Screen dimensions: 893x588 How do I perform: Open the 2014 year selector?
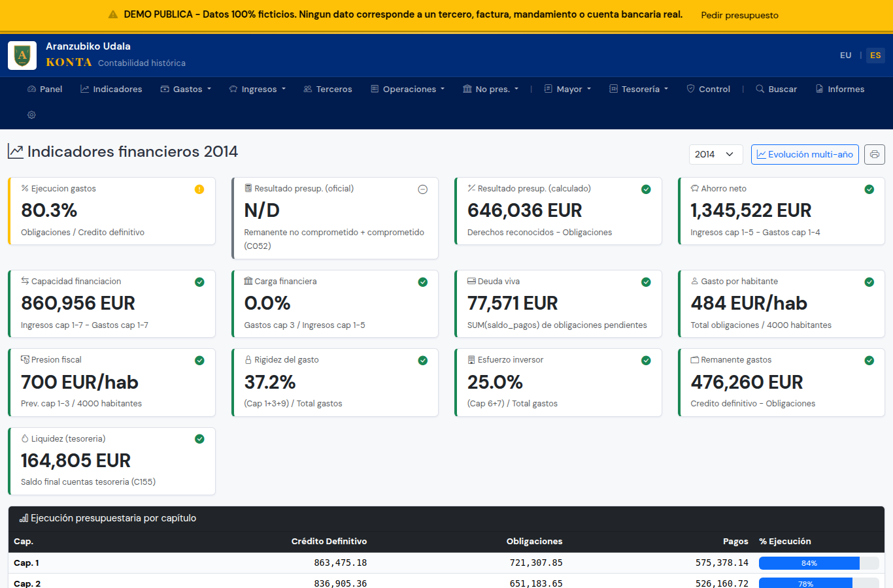click(x=716, y=154)
